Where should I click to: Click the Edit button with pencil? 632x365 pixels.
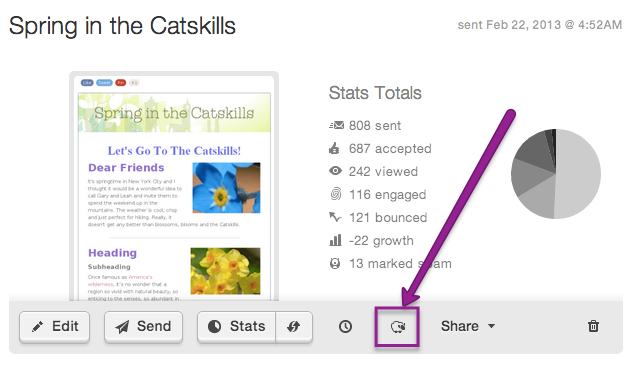54,327
